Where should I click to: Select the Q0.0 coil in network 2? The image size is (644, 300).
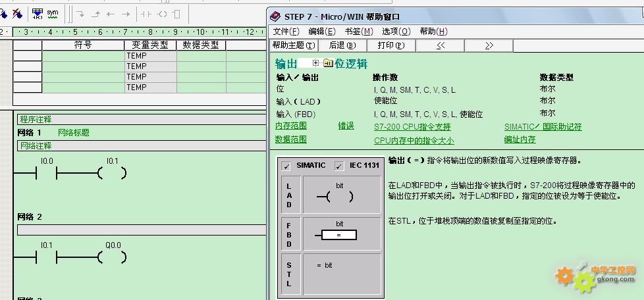(112, 258)
